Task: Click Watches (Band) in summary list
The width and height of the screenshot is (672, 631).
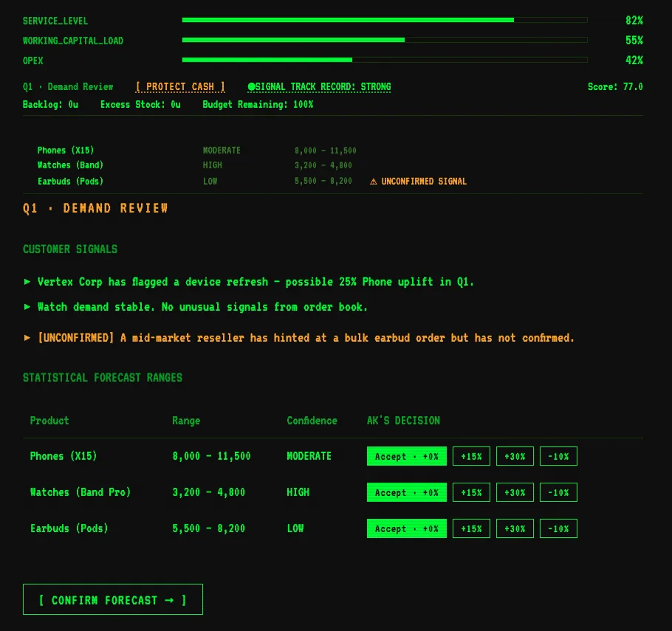Action: [70, 165]
